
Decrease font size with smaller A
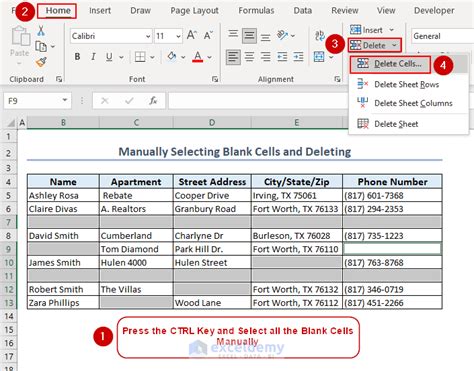click(x=208, y=35)
